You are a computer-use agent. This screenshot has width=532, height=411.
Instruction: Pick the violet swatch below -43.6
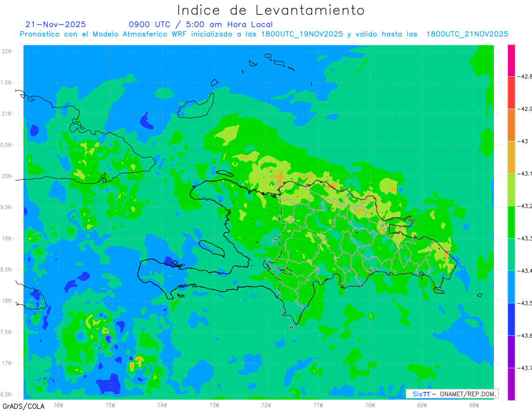511,352
